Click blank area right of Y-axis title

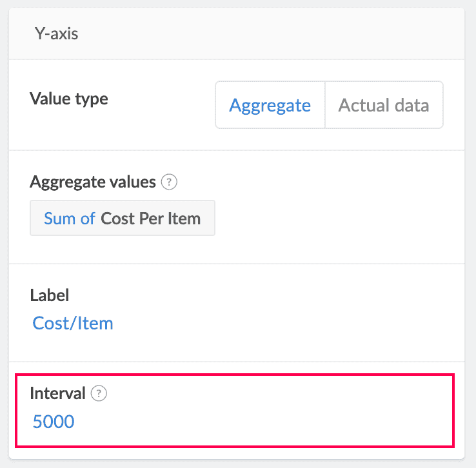271,34
